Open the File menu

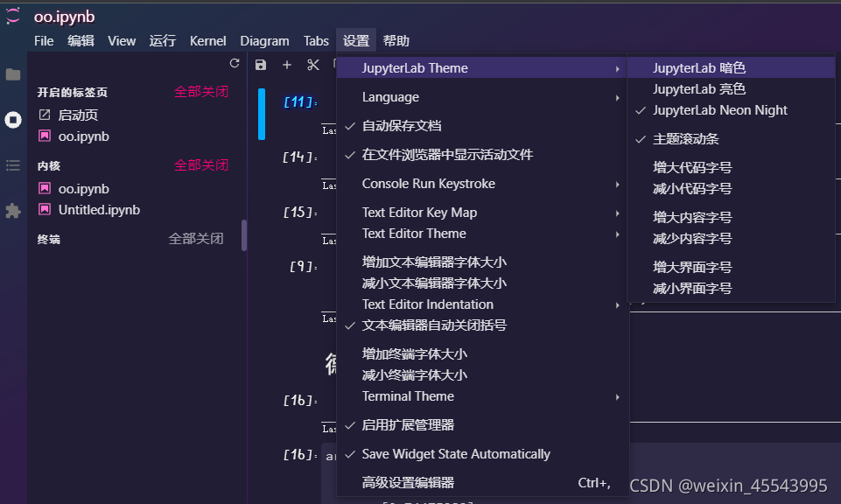point(44,41)
